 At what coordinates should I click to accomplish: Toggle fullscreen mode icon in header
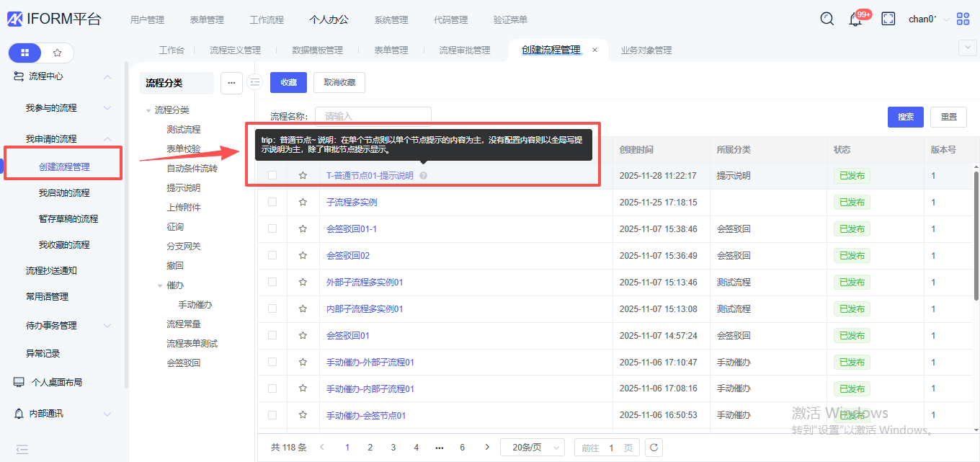point(888,19)
